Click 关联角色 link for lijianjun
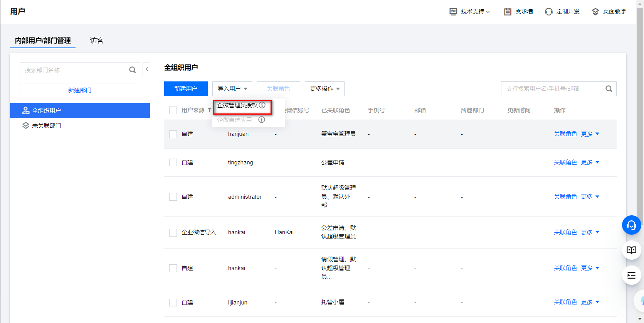This screenshot has width=644, height=323. tap(565, 302)
